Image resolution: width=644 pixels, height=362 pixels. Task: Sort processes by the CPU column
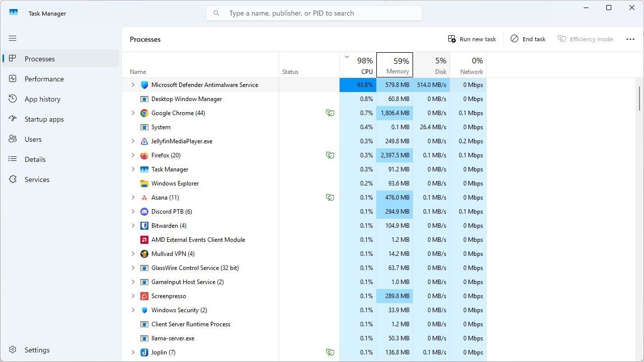tap(358, 65)
